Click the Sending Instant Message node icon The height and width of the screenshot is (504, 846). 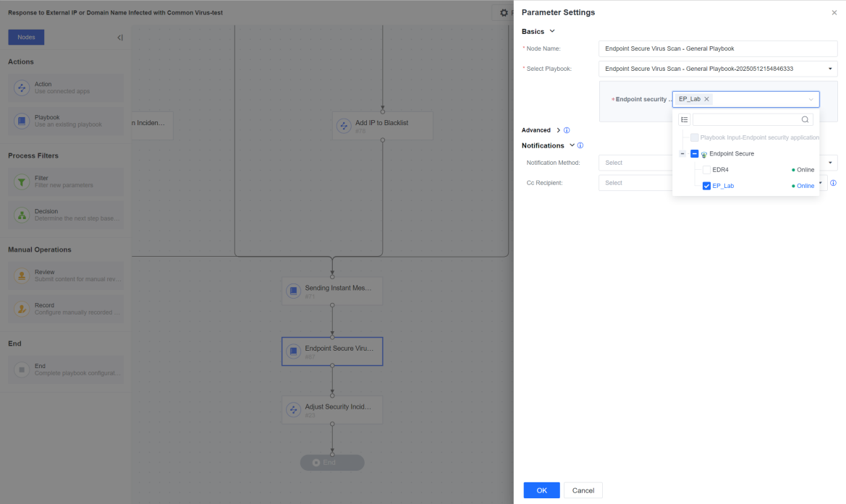click(294, 291)
